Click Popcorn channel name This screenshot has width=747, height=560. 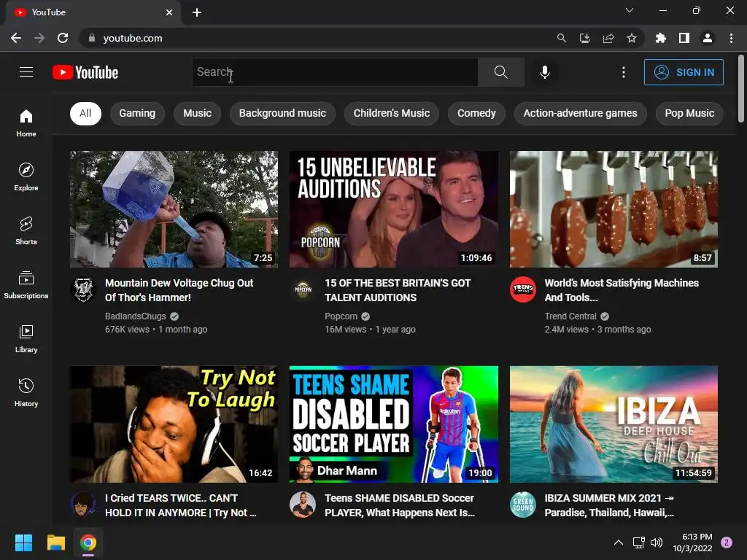pos(341,316)
